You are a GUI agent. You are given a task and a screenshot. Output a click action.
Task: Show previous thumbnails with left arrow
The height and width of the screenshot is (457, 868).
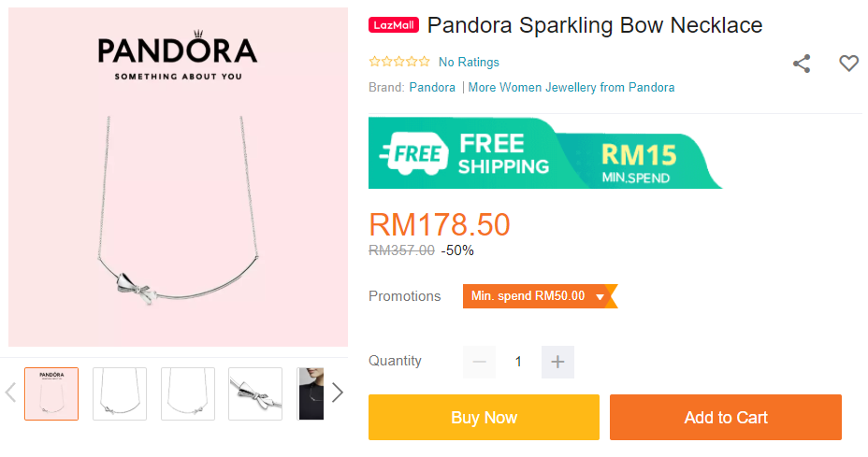click(11, 393)
